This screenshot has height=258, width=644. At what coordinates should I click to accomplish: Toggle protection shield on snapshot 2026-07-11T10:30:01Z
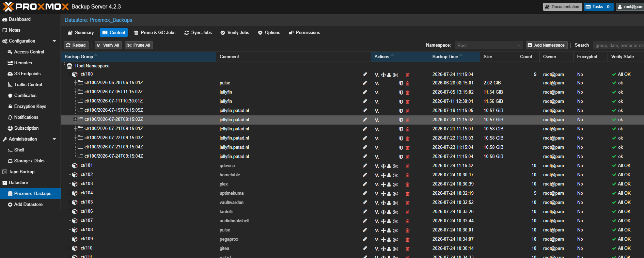401,102
